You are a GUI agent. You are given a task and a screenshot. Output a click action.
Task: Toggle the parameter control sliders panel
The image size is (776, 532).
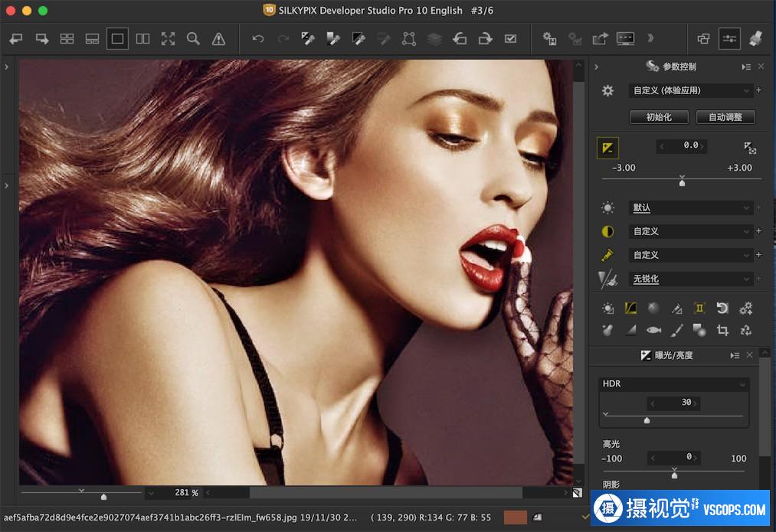pyautogui.click(x=729, y=38)
